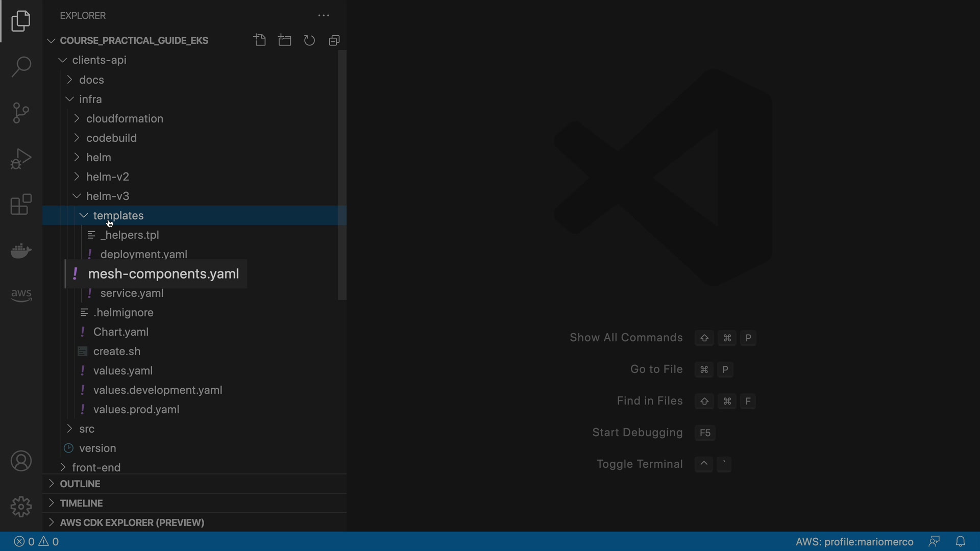This screenshot has height=551, width=980.
Task: Click AWS profile:mariomerco status item
Action: click(854, 542)
